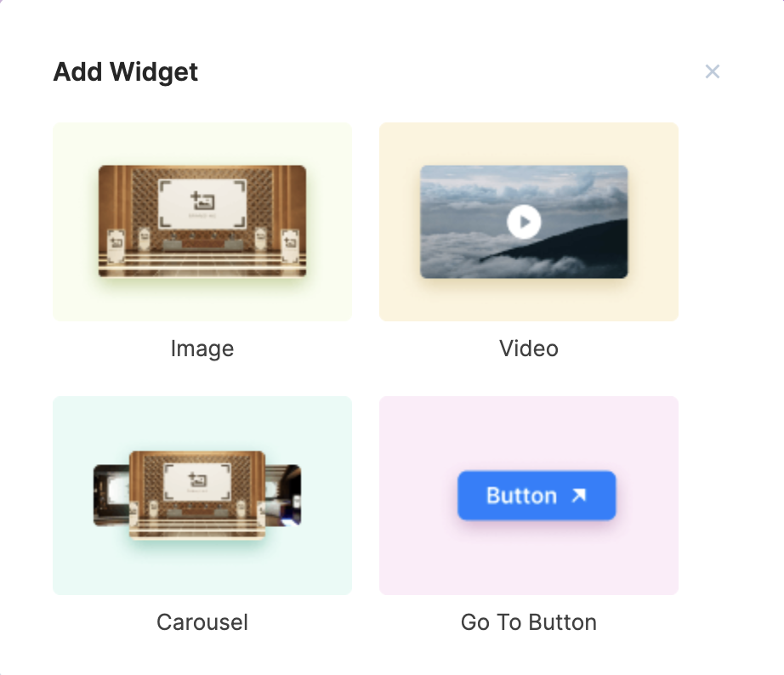This screenshot has height=675, width=784.
Task: Click the blue Button preview element
Action: click(x=536, y=495)
